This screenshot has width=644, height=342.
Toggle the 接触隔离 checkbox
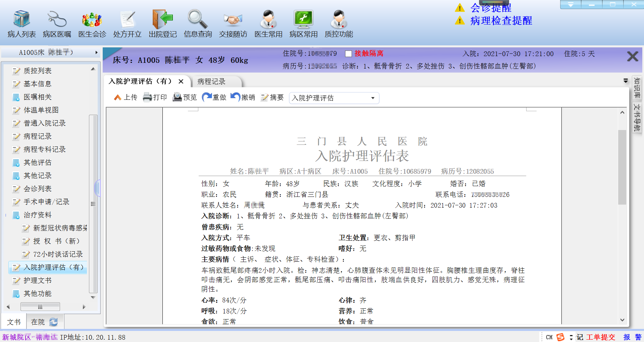pos(349,54)
